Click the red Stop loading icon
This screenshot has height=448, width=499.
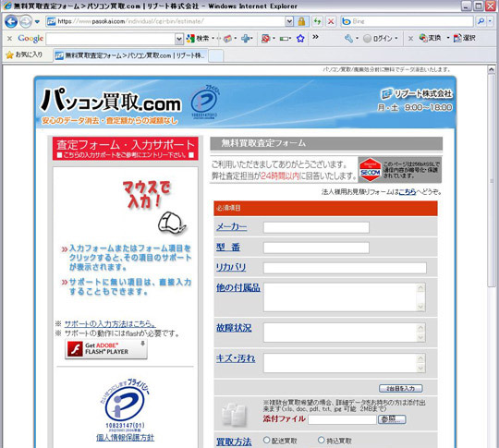[x=331, y=21]
